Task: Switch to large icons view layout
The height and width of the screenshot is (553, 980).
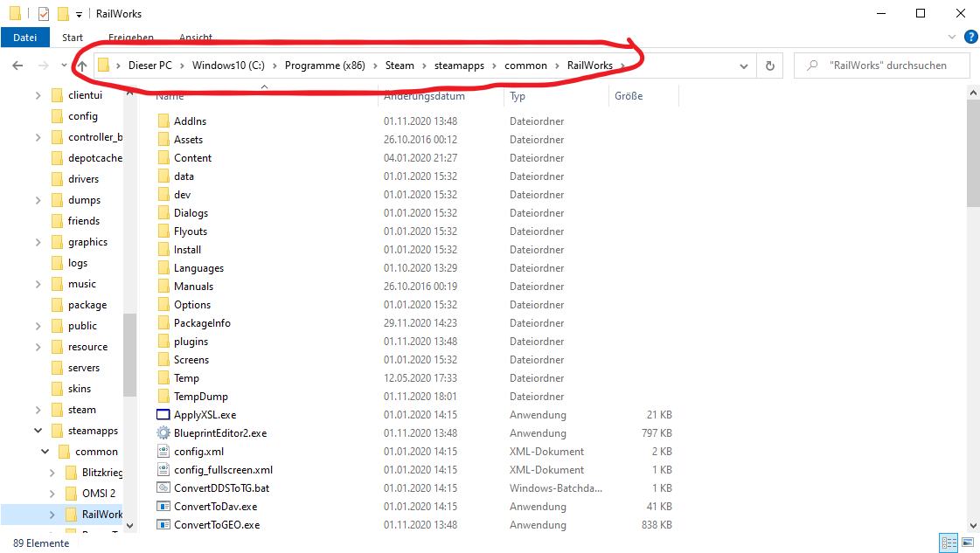Action: 968,543
